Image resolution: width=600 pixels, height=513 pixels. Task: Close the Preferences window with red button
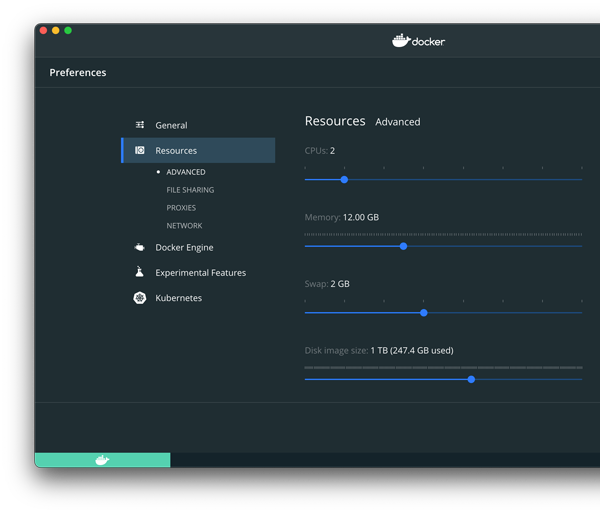point(44,31)
